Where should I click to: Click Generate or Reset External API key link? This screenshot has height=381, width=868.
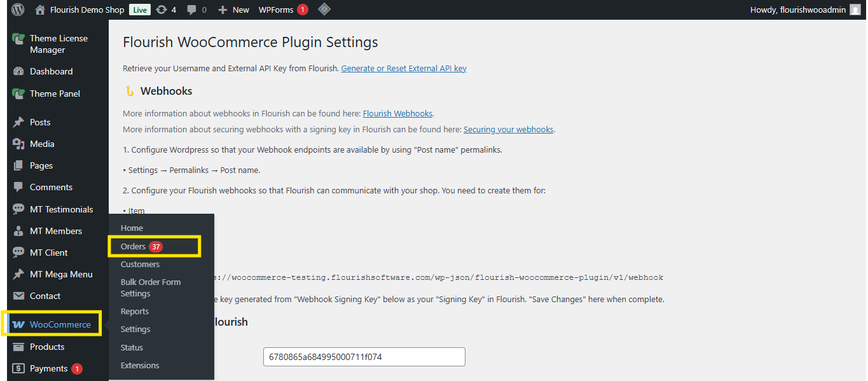pyautogui.click(x=404, y=68)
